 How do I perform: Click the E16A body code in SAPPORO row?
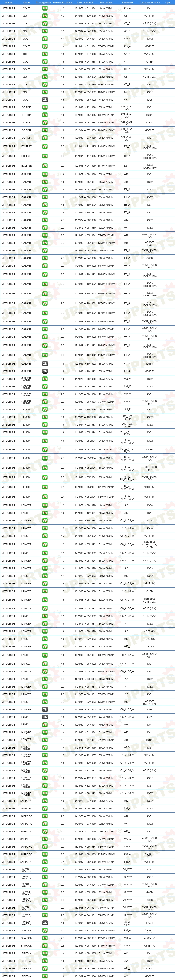point(127,862)
